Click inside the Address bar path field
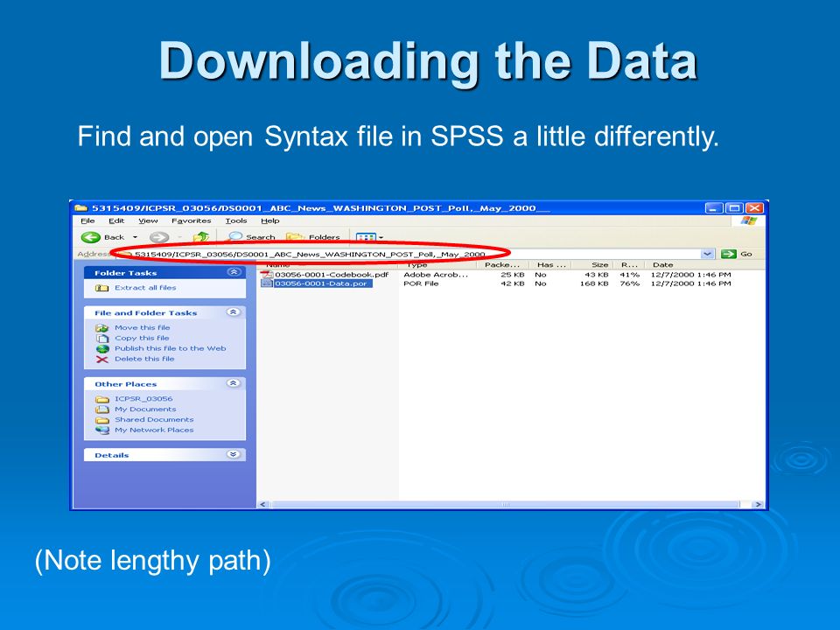 (x=409, y=254)
